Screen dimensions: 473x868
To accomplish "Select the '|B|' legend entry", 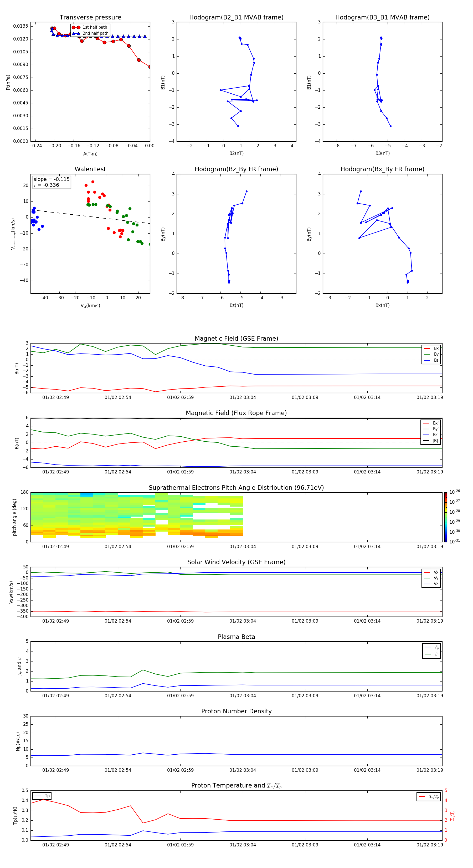I will click(x=431, y=441).
